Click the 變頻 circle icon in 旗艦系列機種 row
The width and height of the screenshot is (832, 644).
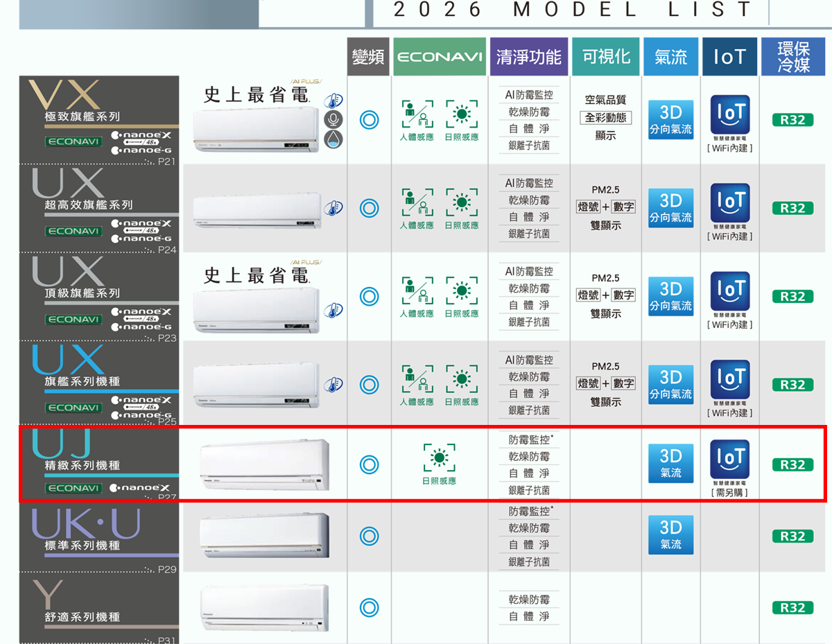coord(369,384)
